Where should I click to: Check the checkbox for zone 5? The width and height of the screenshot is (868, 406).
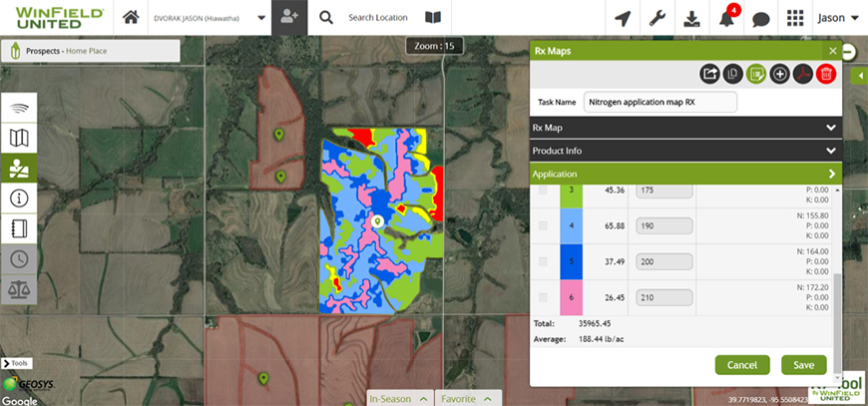[x=544, y=261]
